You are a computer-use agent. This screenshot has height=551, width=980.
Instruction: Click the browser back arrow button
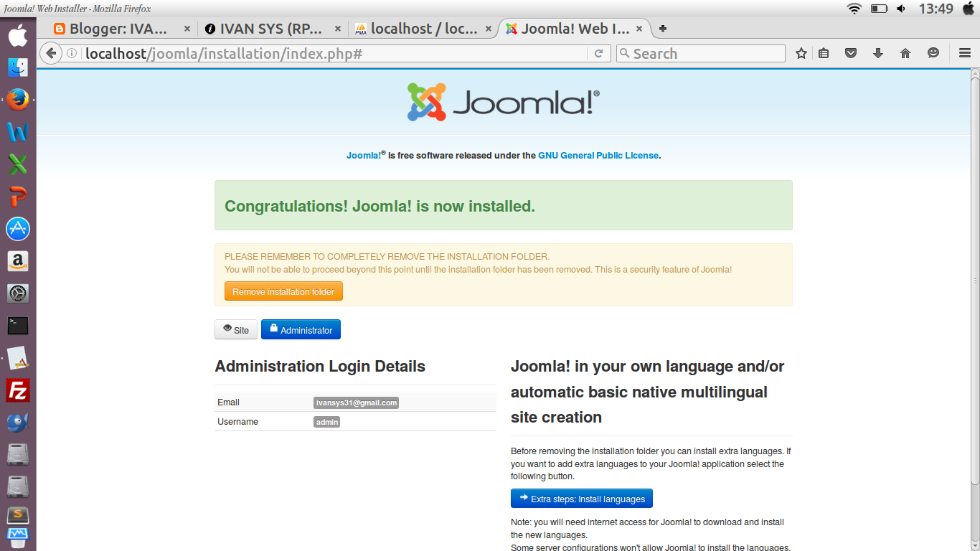point(50,53)
